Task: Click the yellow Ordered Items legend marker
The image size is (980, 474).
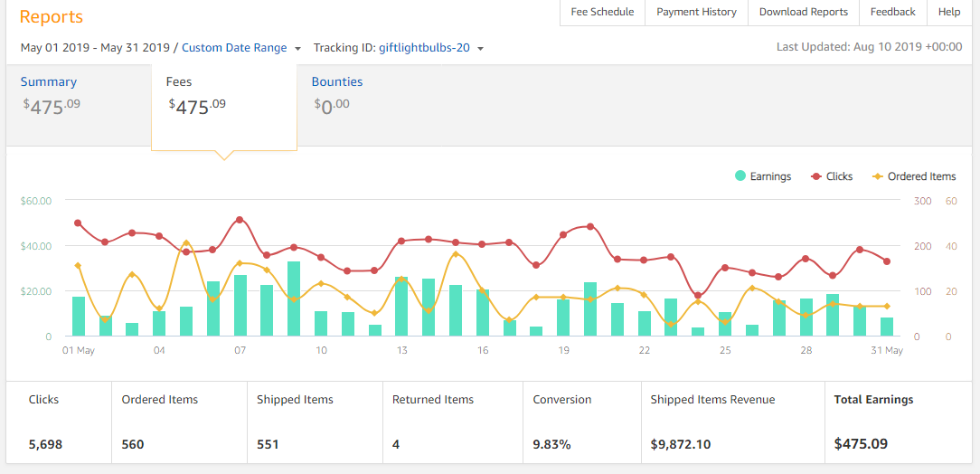Action: click(877, 176)
